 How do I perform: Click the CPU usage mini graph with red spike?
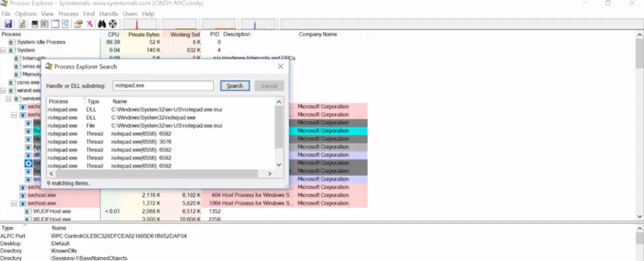point(141,24)
